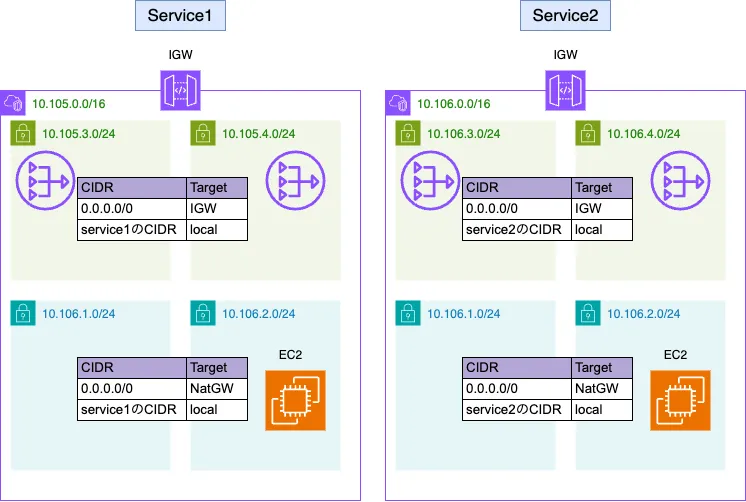The width and height of the screenshot is (746, 502).
Task: Select the VPC cloud icon for 10.106.0.0/16
Action: (398, 103)
